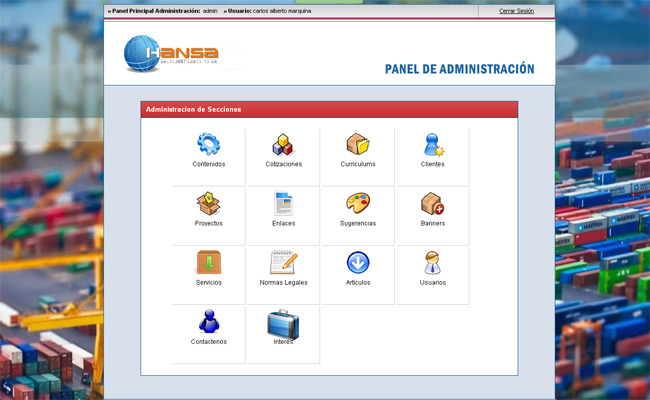This screenshot has height=400, width=650.
Task: Click the Interes briefcase icon
Action: (283, 322)
